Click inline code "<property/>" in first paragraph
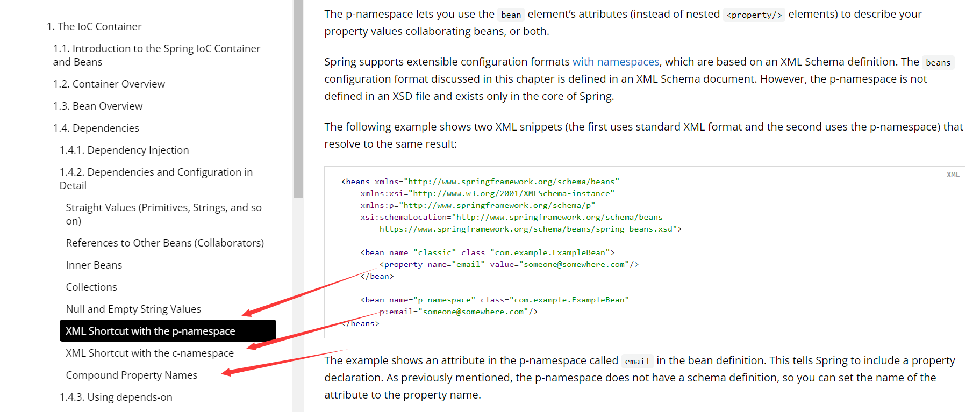The image size is (980, 412). [x=754, y=15]
